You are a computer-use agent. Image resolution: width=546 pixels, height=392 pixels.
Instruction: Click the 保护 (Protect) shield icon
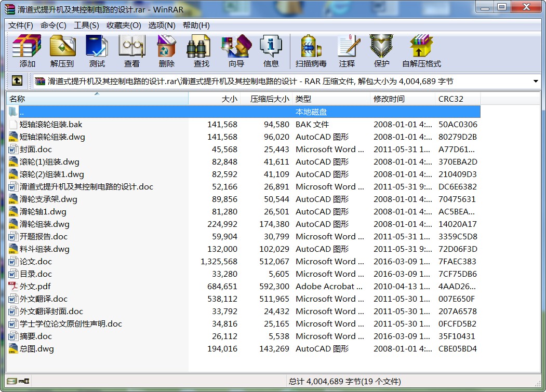click(x=381, y=51)
